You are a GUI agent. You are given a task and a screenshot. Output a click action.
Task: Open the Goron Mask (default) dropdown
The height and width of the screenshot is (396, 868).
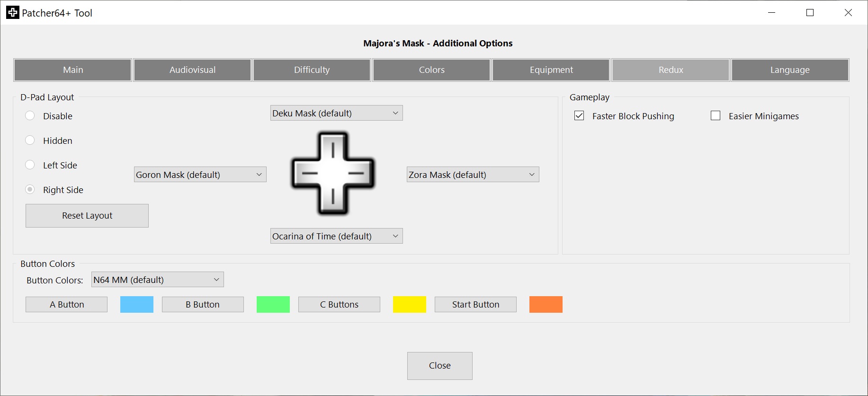click(x=200, y=175)
